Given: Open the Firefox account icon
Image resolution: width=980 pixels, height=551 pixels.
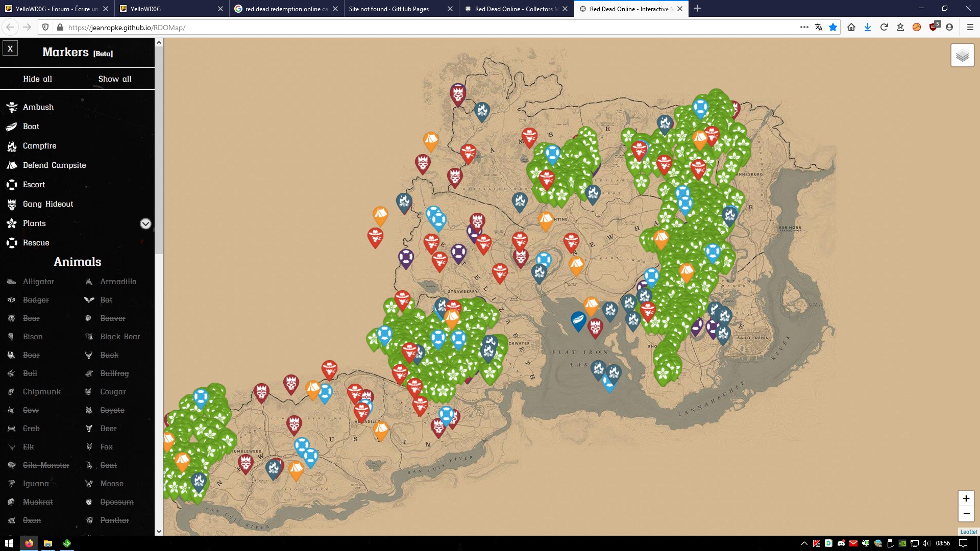Looking at the screenshot, I should coord(949,28).
